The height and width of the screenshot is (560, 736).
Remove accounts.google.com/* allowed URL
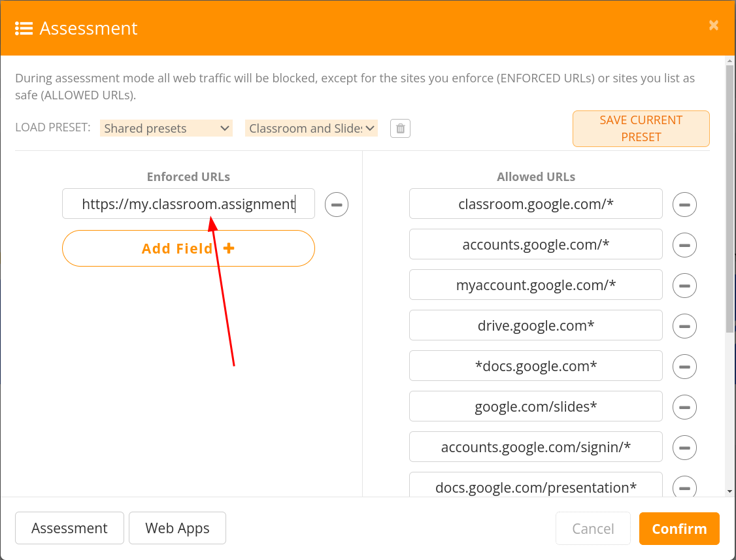pos(684,245)
